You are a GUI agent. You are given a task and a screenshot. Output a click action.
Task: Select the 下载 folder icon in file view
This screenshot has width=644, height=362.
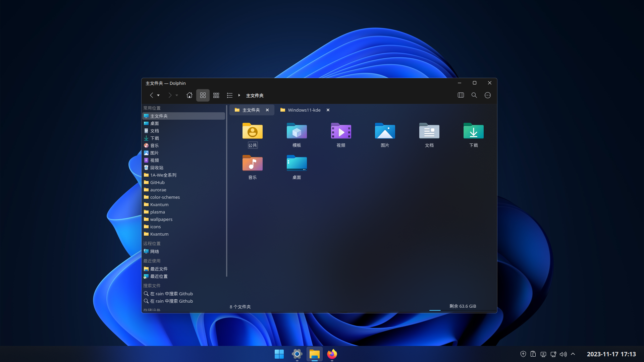(x=474, y=131)
